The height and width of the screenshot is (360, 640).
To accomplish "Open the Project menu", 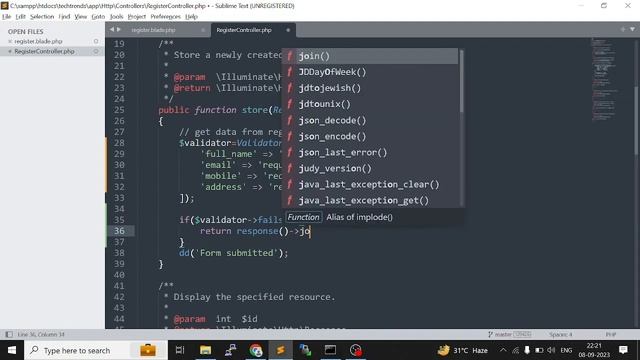I will pyautogui.click(x=137, y=17).
